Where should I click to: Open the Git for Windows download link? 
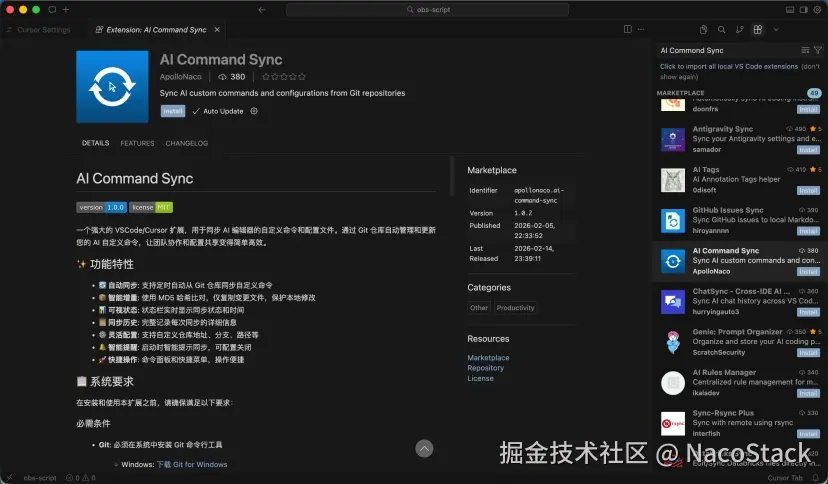tap(192, 464)
